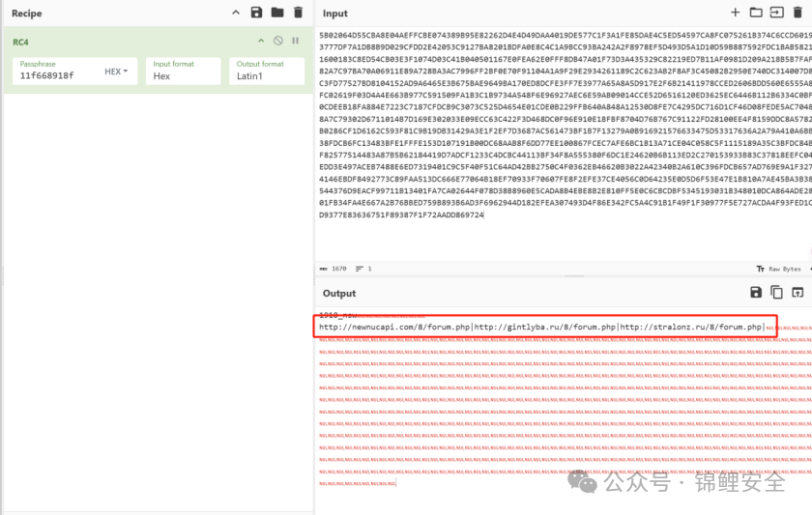
Task: Disable the RC4 operation
Action: click(278, 41)
